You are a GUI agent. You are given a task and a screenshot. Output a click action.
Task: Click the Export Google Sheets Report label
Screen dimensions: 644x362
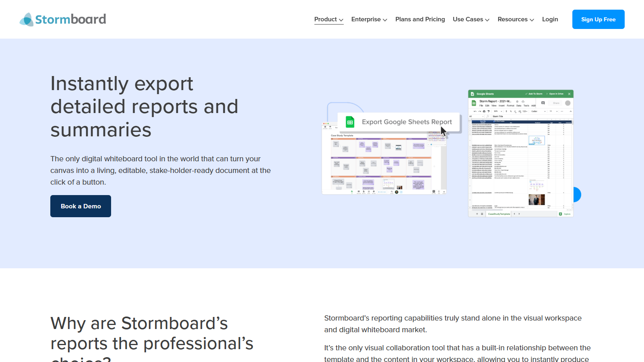click(x=407, y=122)
